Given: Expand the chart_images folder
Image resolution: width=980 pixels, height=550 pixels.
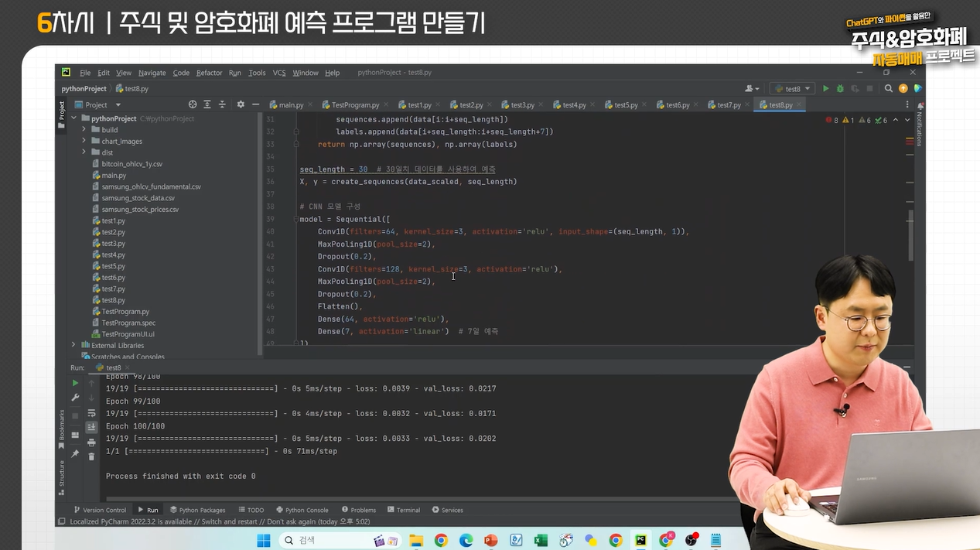Looking at the screenshot, I should pyautogui.click(x=84, y=142).
